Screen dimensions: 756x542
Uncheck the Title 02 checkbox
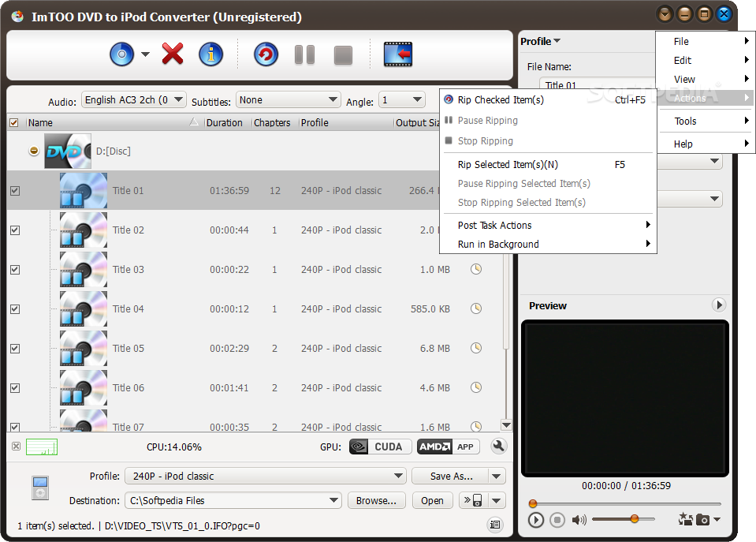[x=15, y=230]
